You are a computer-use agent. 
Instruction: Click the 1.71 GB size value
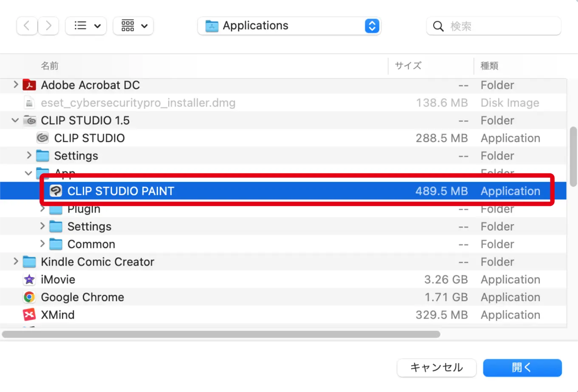(446, 297)
